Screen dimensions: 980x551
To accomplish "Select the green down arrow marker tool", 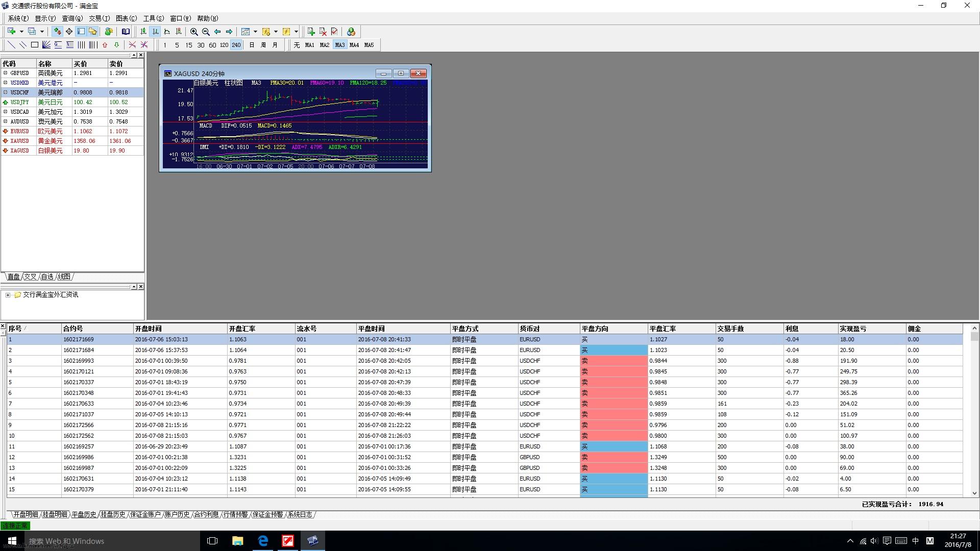I will [x=117, y=45].
